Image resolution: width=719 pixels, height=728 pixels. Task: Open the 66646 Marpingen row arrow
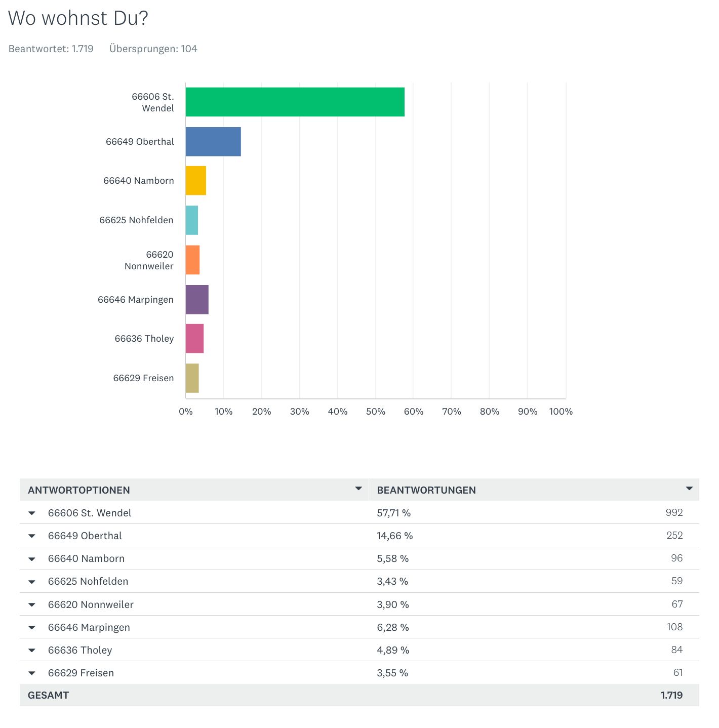click(32, 628)
